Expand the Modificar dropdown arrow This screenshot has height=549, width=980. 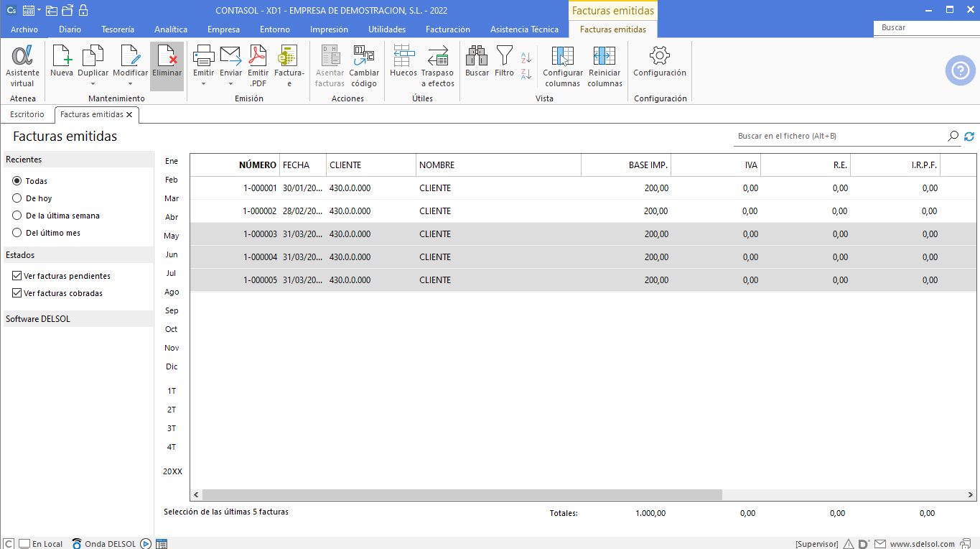130,83
